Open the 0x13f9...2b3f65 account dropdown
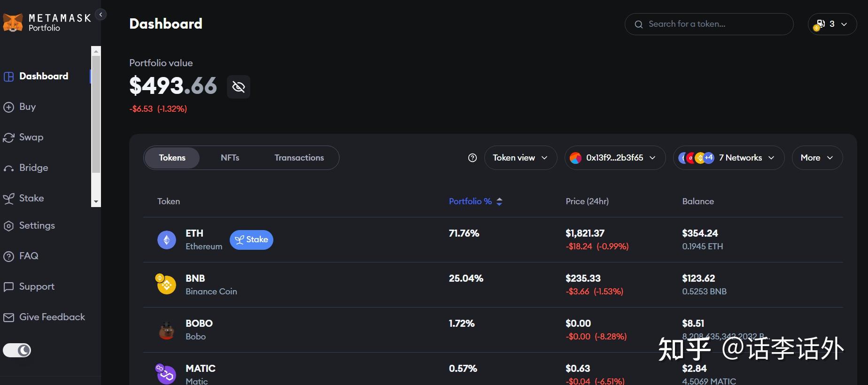The image size is (868, 385). point(614,158)
